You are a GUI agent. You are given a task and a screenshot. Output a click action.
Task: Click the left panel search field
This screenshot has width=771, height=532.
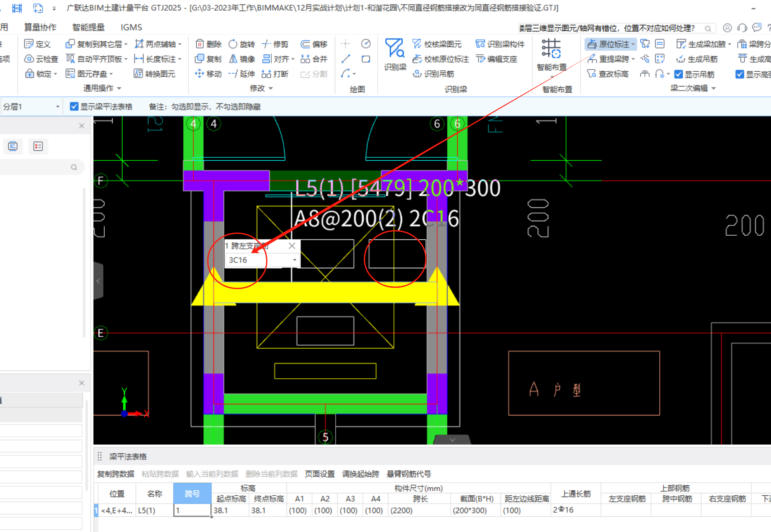(x=41, y=167)
